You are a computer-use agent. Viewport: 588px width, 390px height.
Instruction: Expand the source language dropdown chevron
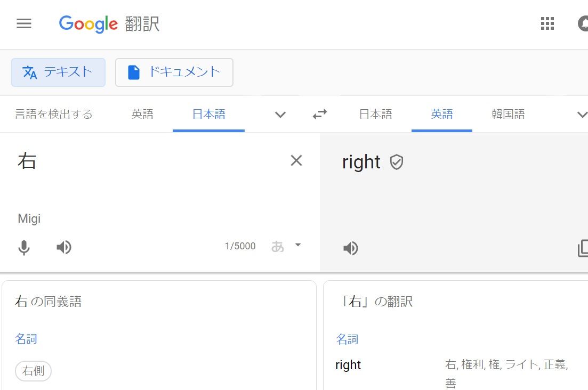point(279,114)
